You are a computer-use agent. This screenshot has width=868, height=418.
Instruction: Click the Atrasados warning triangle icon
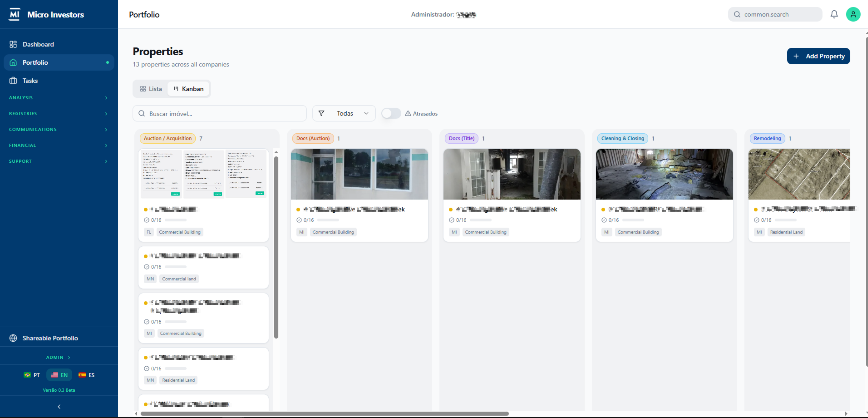point(408,113)
